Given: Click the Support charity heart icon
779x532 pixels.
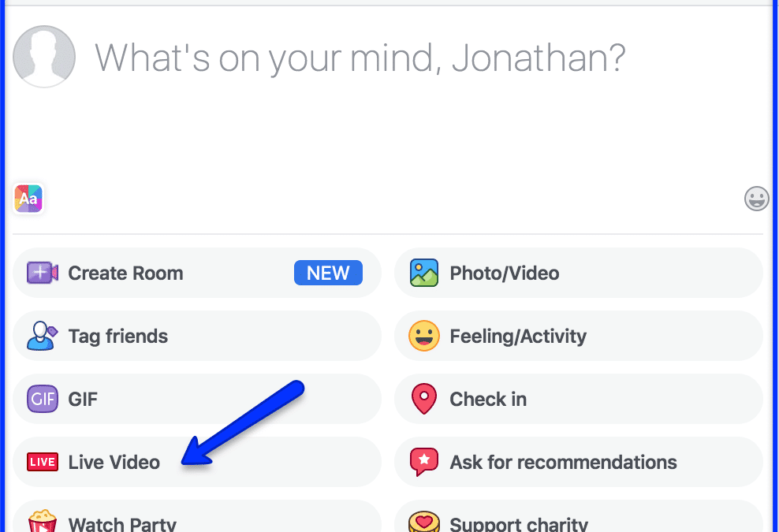Looking at the screenshot, I should pyautogui.click(x=423, y=522).
